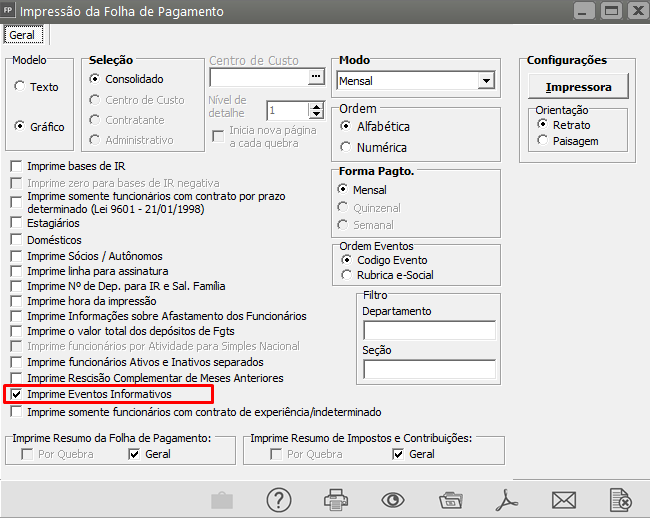Viewport: 650px width, 518px height.
Task: Select the Texto model radio button
Action: tap(20, 87)
